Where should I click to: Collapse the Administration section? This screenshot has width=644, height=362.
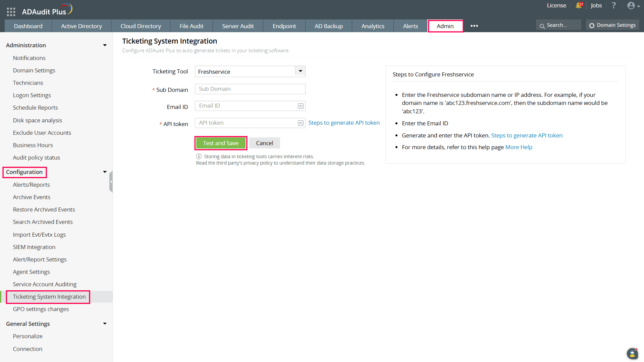[105, 45]
